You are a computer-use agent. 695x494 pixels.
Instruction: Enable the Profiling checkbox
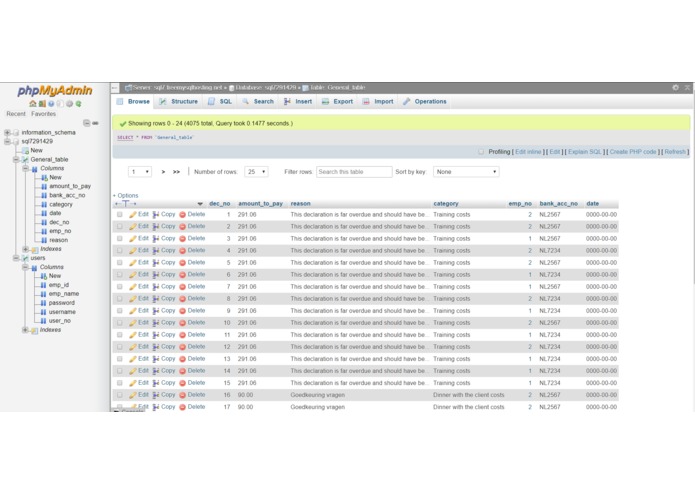(481, 152)
